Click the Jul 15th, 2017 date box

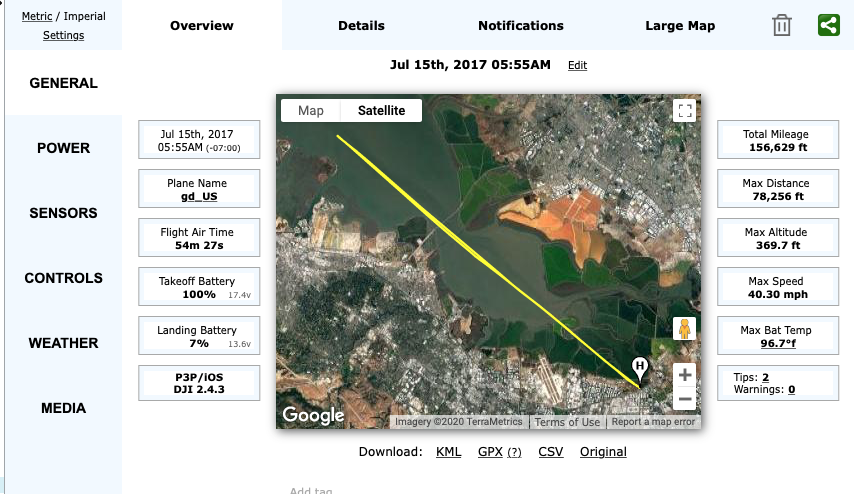pyautogui.click(x=199, y=140)
